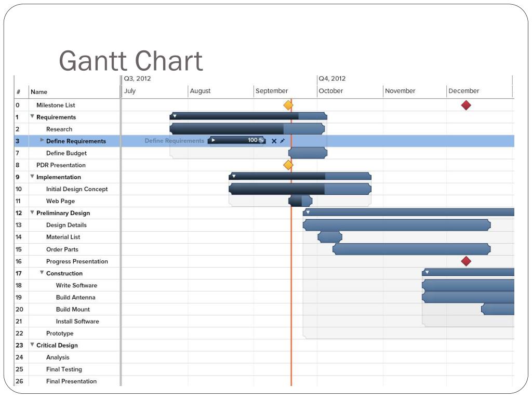This screenshot has width=532, height=399.
Task: Select the Progress Presentation row name
Action: [77, 261]
